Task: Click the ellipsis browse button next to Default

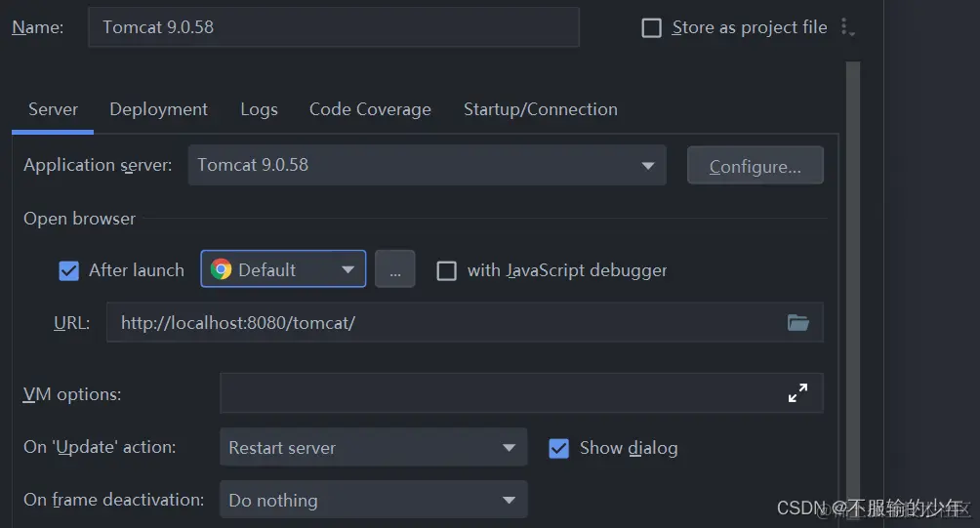Action: coord(394,269)
